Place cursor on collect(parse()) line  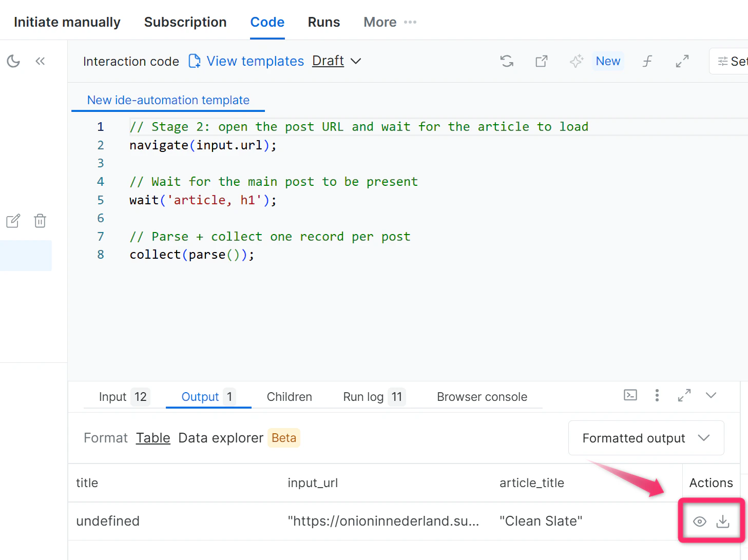pos(192,255)
